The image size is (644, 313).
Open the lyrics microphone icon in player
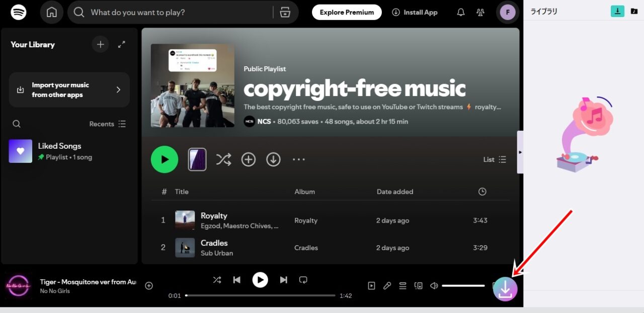click(387, 286)
